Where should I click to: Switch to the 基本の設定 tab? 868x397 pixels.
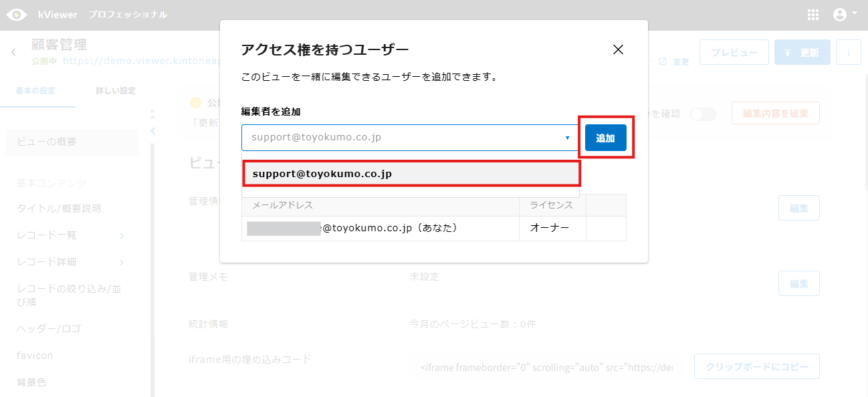coord(35,91)
